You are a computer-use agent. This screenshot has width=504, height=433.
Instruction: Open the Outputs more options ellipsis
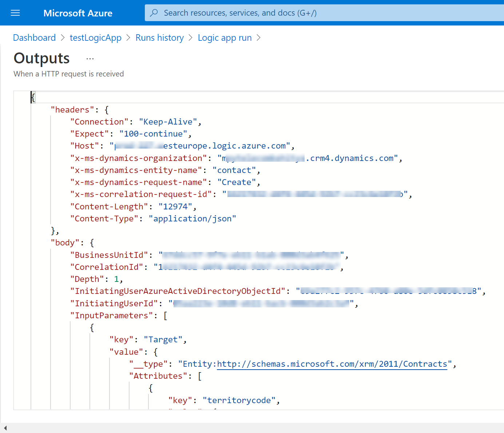[90, 59]
